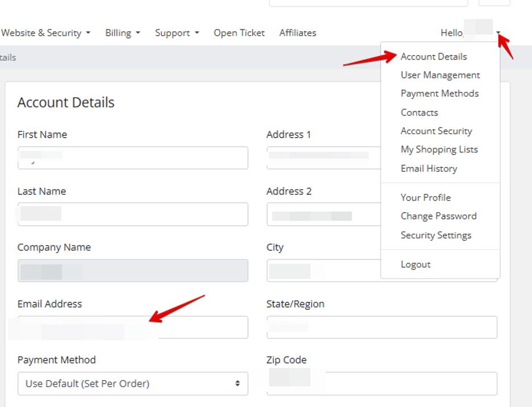Image resolution: width=532 pixels, height=407 pixels.
Task: Select User Management menu entry
Action: coord(440,75)
